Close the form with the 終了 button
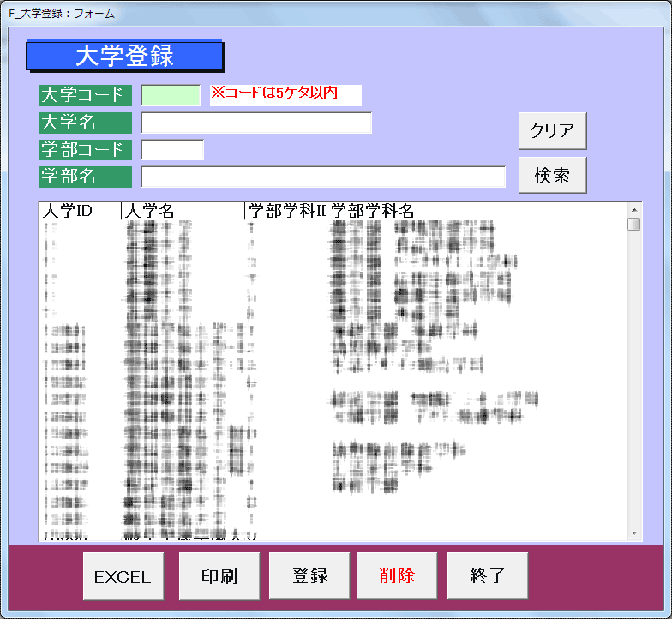The image size is (672, 619). click(487, 576)
